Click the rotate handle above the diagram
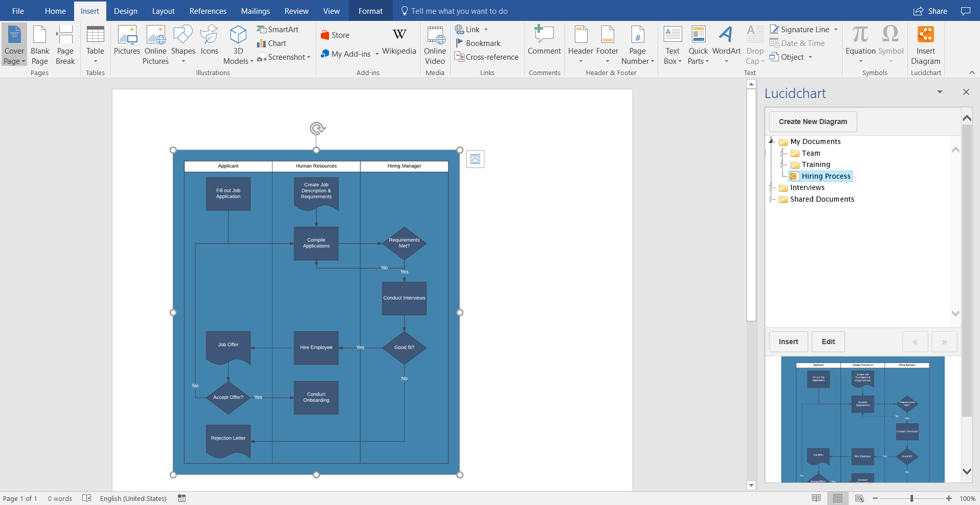 click(317, 128)
